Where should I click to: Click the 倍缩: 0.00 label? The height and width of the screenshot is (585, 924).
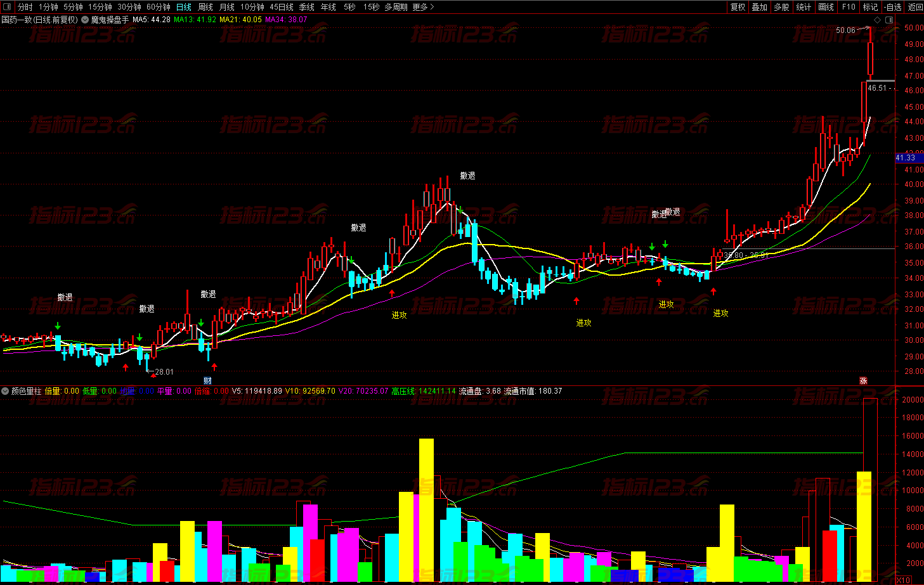pos(212,391)
